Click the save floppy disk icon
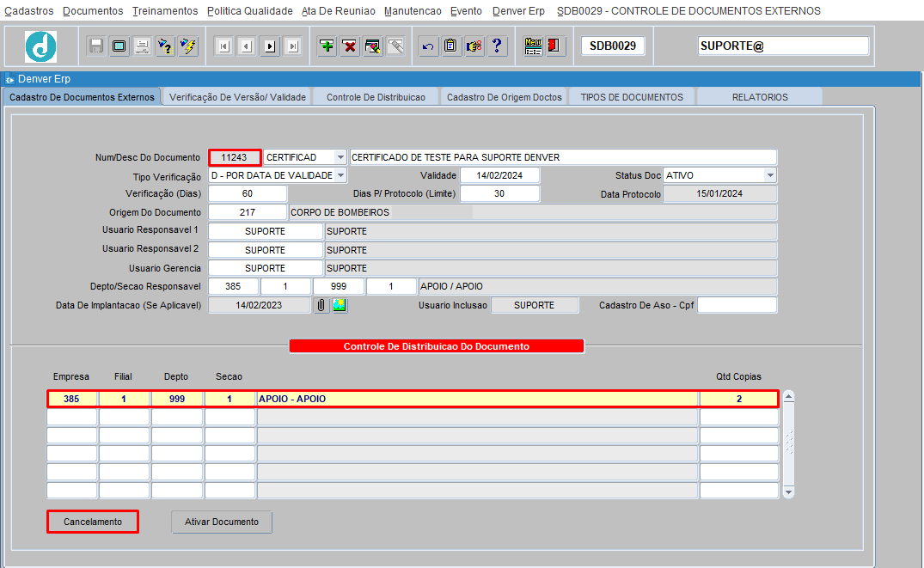The height and width of the screenshot is (568, 924). point(96,46)
